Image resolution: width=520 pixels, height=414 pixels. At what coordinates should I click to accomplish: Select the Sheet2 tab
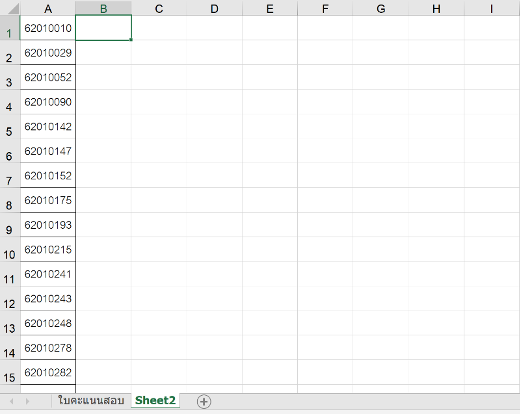coord(155,400)
